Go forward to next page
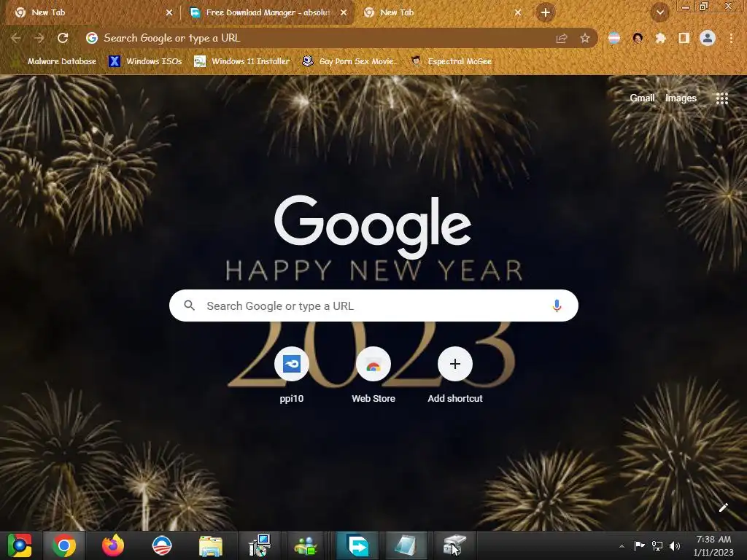This screenshot has width=747, height=560. (39, 38)
